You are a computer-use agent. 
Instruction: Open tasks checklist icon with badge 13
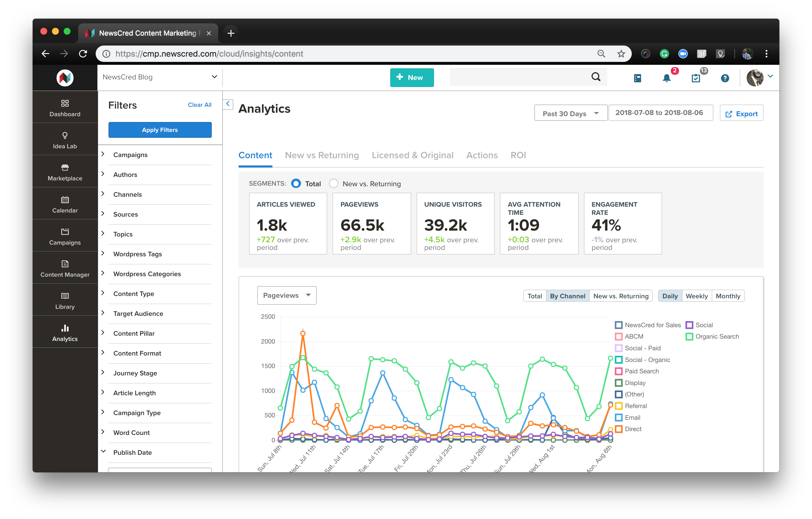[696, 78]
